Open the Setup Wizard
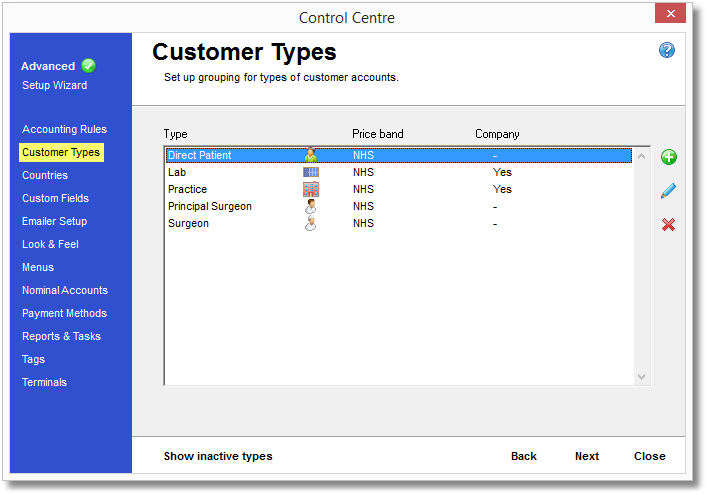Image resolution: width=707 pixels, height=495 pixels. click(x=55, y=85)
